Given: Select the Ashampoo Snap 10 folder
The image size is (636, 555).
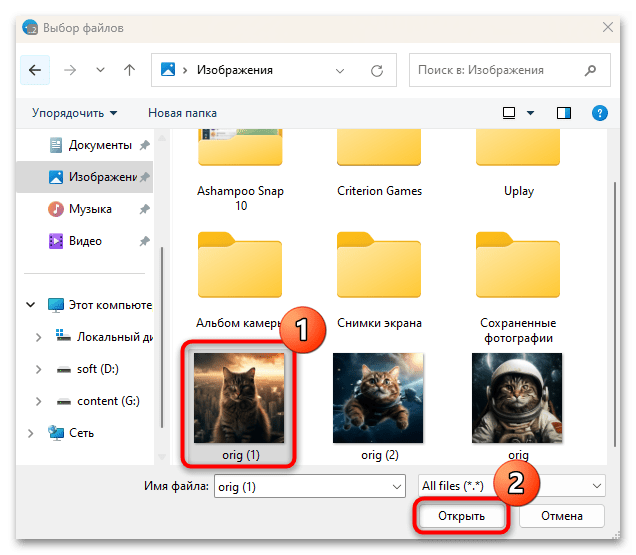Looking at the screenshot, I should [240, 170].
